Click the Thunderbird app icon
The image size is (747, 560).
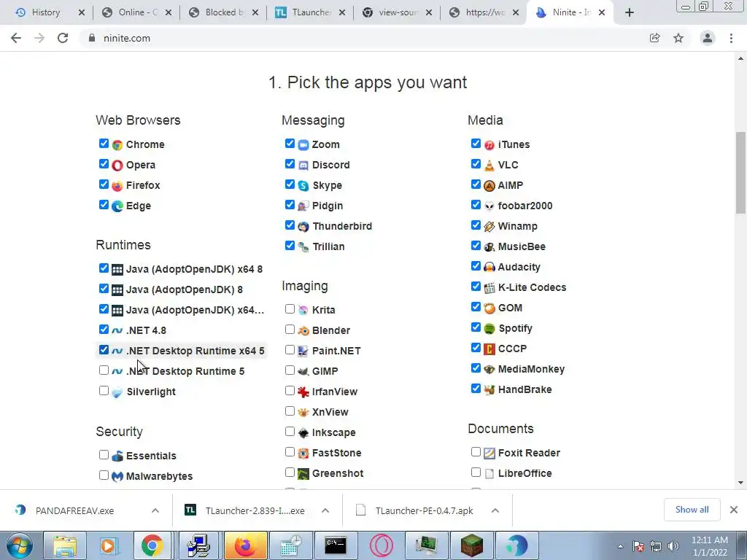pyautogui.click(x=303, y=227)
